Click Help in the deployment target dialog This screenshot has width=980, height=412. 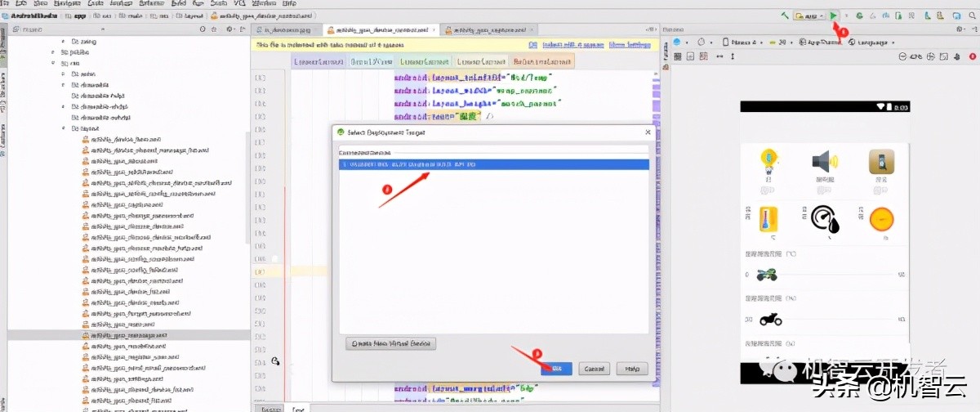coord(632,369)
